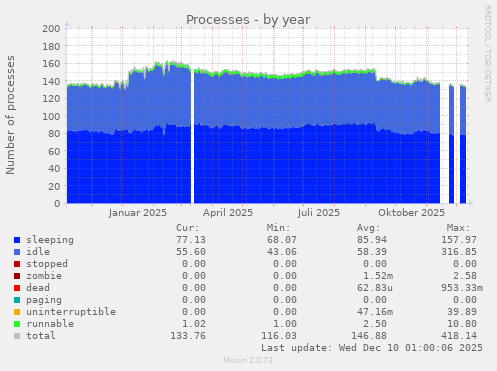Viewport: 497px width, 371px height.
Task: Click the runnable average value 2.50
Action: tap(375, 324)
